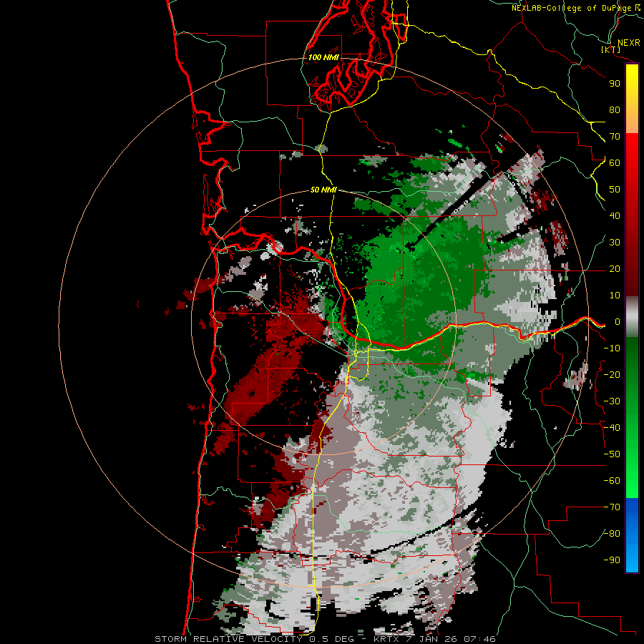Click the 20 value on the velocity scale
The height and width of the screenshot is (644, 644).
tap(615, 268)
